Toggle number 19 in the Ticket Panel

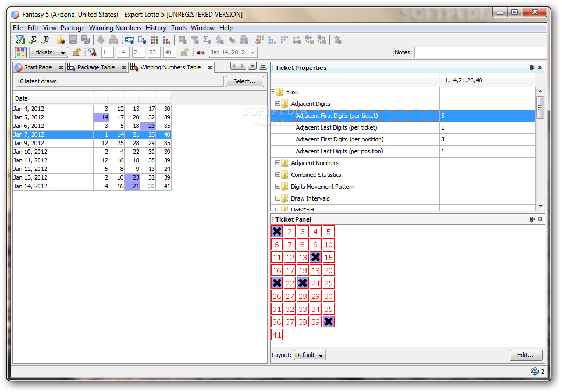pos(316,270)
